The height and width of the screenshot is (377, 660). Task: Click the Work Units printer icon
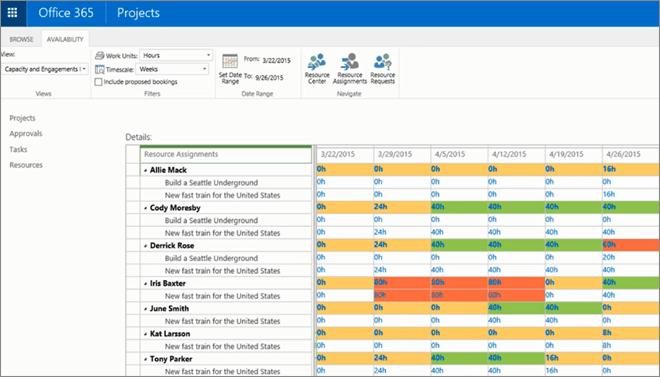[x=99, y=56]
